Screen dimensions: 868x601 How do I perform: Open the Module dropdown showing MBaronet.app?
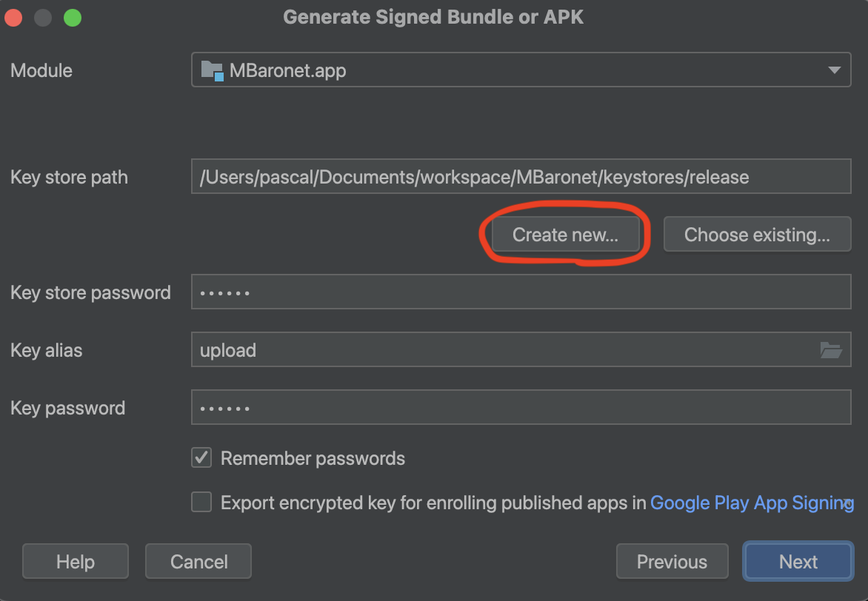pos(518,71)
